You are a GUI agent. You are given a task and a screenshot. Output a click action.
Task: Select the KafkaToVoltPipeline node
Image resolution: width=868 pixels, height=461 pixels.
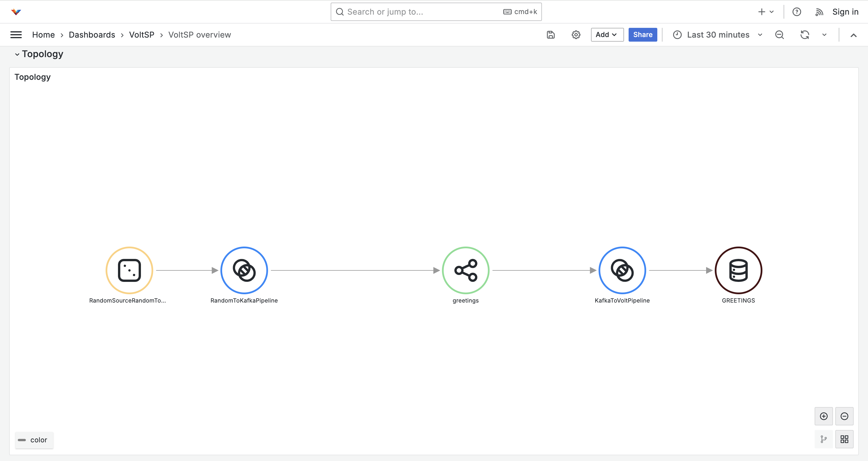[622, 270]
